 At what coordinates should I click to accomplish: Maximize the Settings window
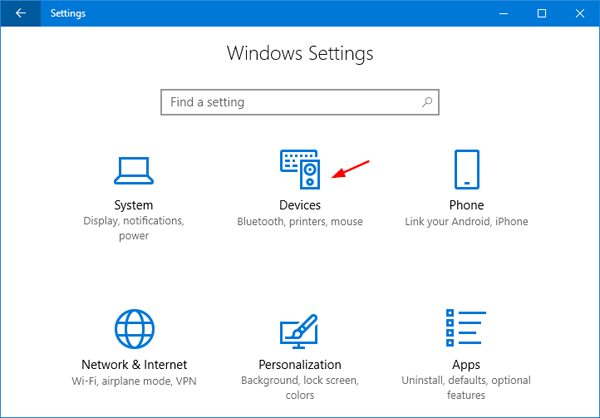(x=541, y=13)
